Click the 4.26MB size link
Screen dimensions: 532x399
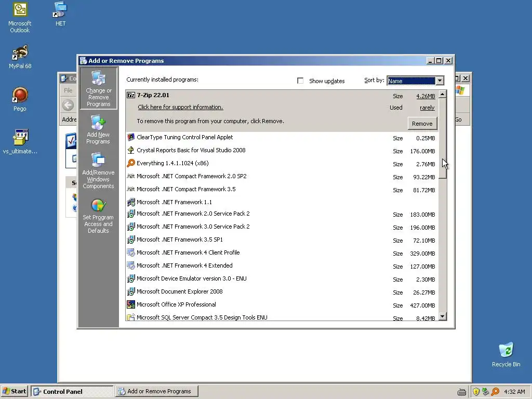pyautogui.click(x=425, y=96)
